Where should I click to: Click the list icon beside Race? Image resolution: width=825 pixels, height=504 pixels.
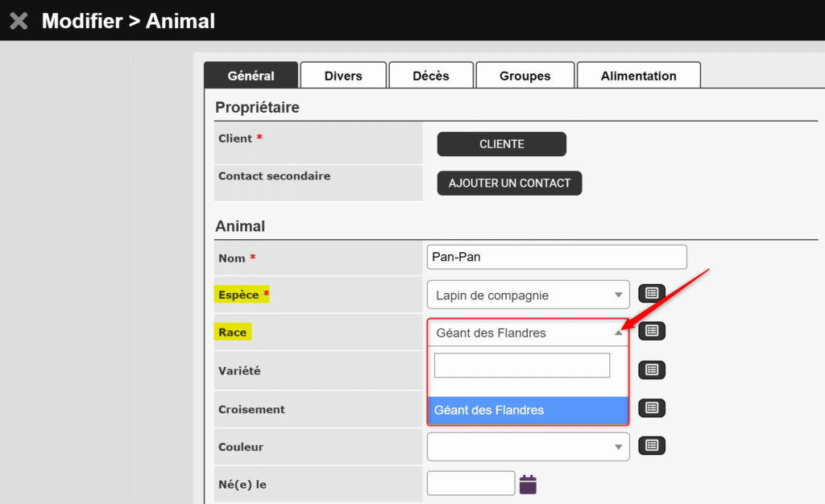pyautogui.click(x=652, y=331)
